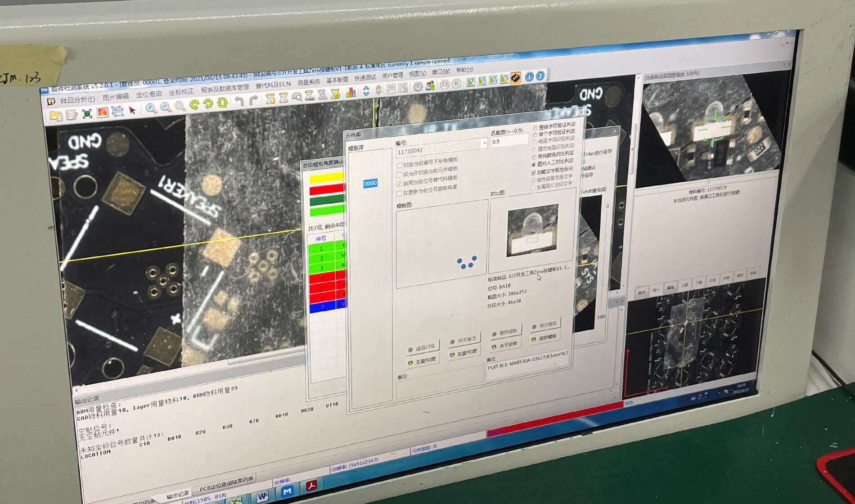Click the 水平反转 button
The width and height of the screenshot is (855, 504).
(505, 345)
